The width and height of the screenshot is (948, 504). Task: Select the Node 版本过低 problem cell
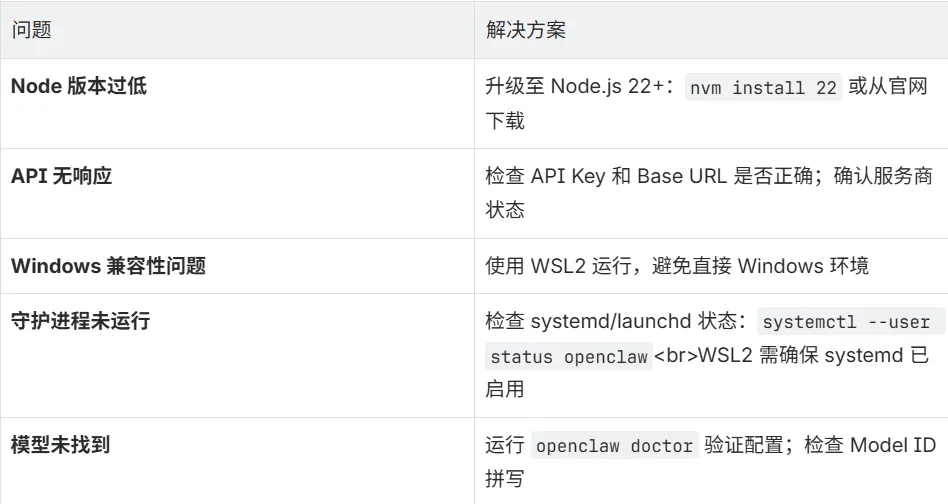[x=79, y=86]
